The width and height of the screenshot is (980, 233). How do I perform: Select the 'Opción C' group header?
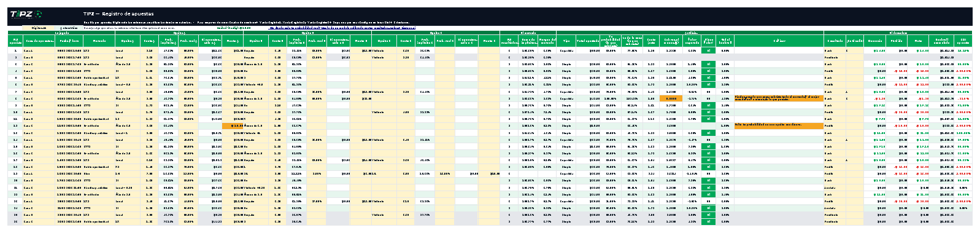point(436,33)
